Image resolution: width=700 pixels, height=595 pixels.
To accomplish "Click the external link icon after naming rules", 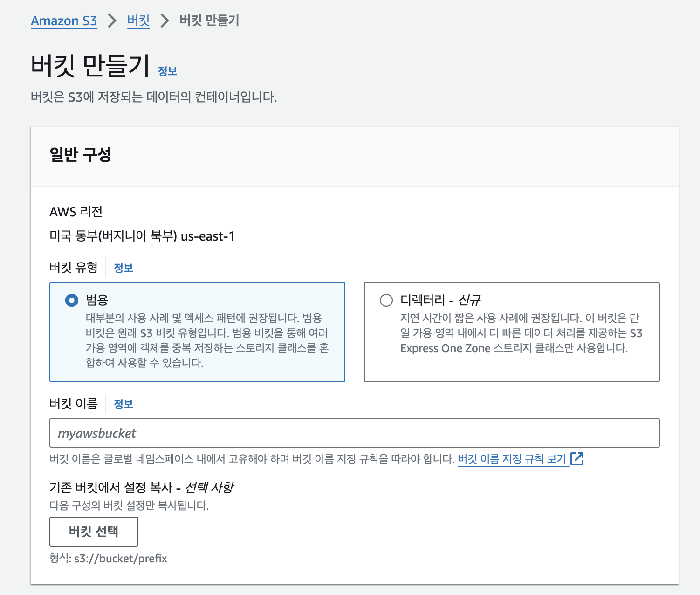I will click(x=577, y=459).
